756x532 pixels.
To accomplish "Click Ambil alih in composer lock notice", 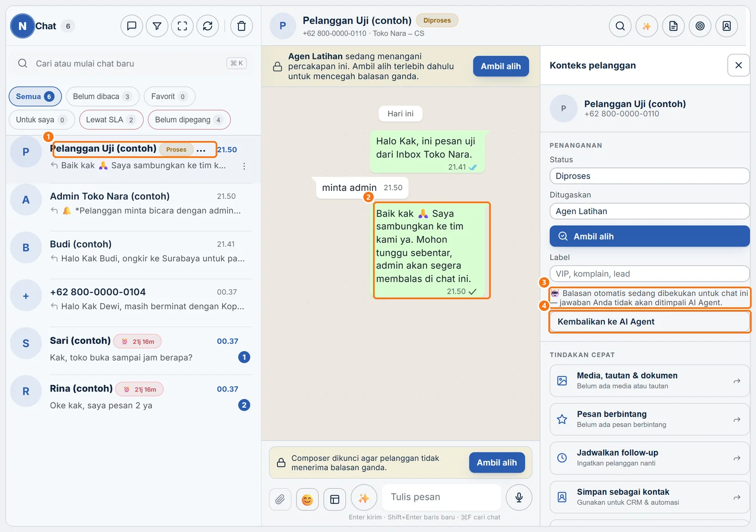I will (496, 462).
